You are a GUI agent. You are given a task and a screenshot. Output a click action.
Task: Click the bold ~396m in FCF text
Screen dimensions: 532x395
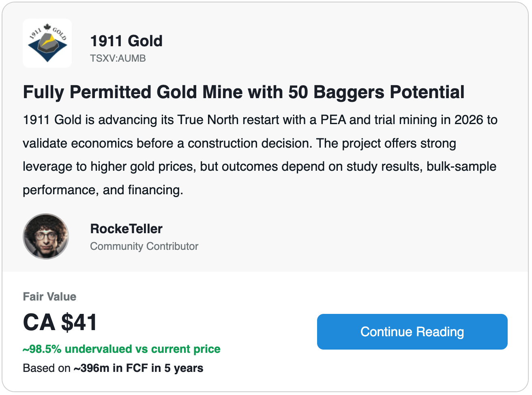tap(138, 368)
